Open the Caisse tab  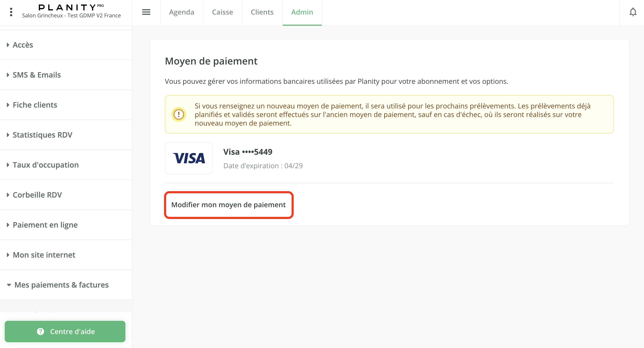click(222, 12)
